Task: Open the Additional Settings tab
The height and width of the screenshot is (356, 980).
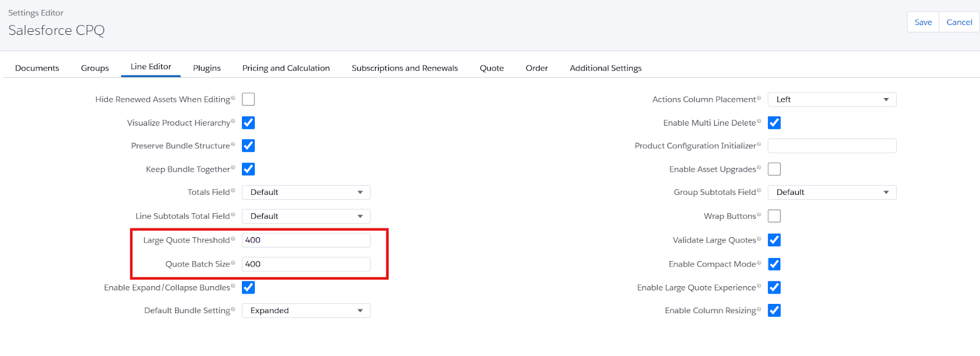Action: click(x=606, y=68)
